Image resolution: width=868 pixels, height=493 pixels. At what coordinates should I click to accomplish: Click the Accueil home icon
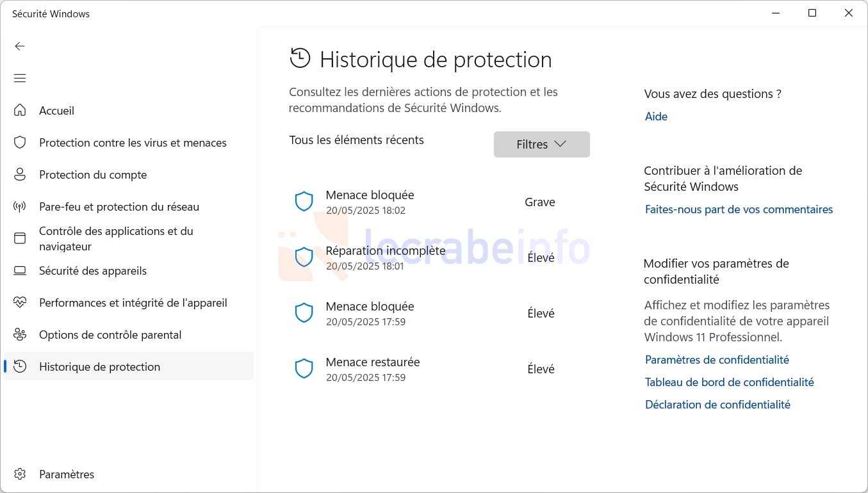[x=20, y=110]
